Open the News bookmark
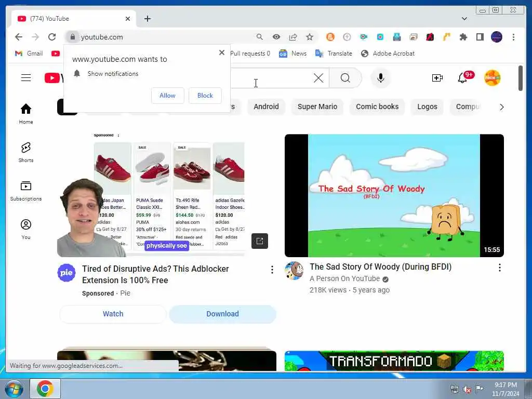Image resolution: width=532 pixels, height=399 pixels. (x=292, y=54)
